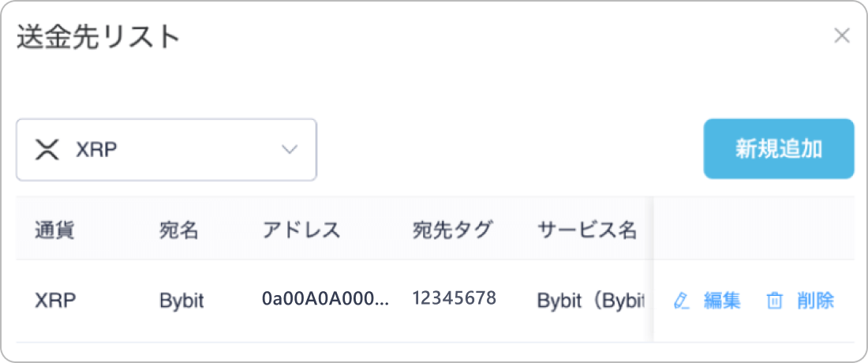Click the 通貨 column header
This screenshot has width=868, height=363.
(54, 230)
